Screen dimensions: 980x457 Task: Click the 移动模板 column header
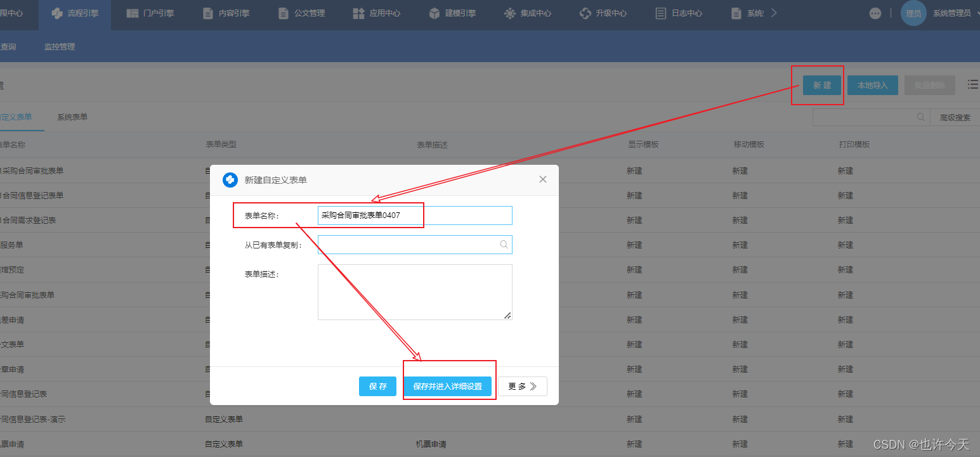click(x=748, y=145)
